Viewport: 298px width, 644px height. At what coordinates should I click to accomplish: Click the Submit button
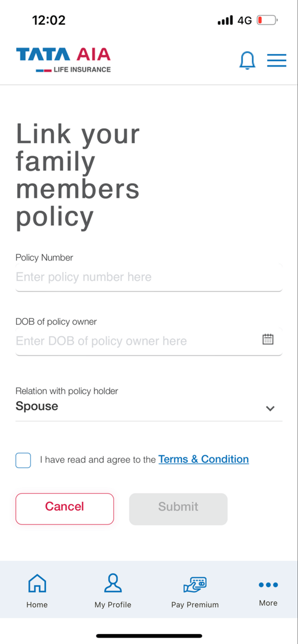click(x=178, y=509)
